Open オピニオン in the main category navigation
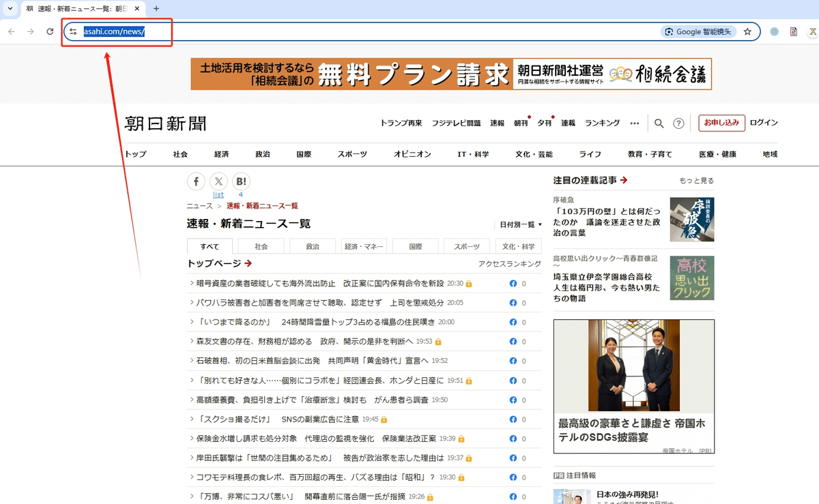819x504 pixels. [x=412, y=154]
